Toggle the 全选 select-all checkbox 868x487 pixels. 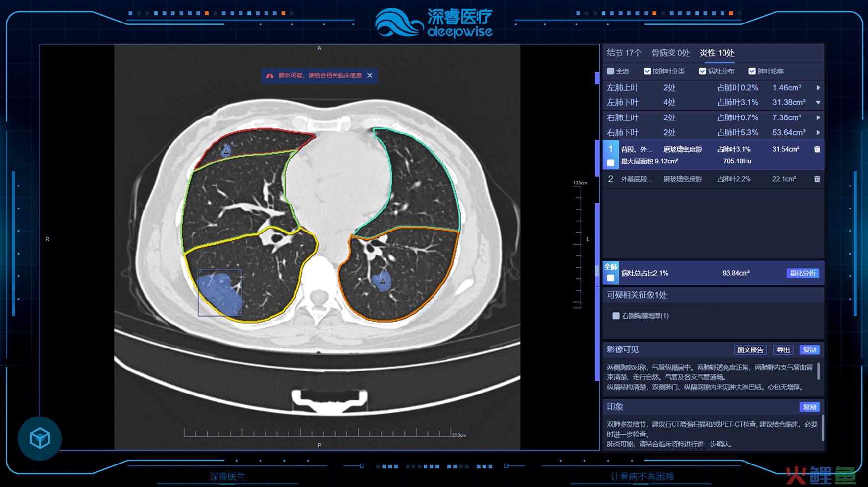point(610,71)
